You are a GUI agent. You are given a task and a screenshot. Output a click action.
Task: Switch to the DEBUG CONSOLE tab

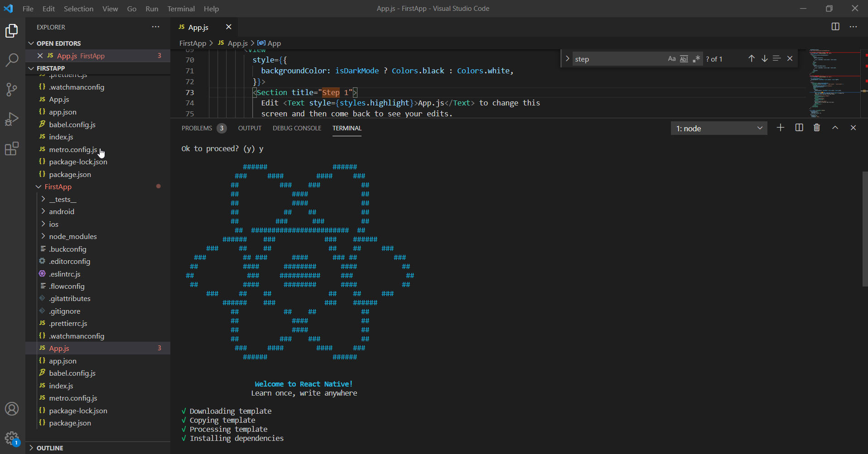click(x=297, y=128)
